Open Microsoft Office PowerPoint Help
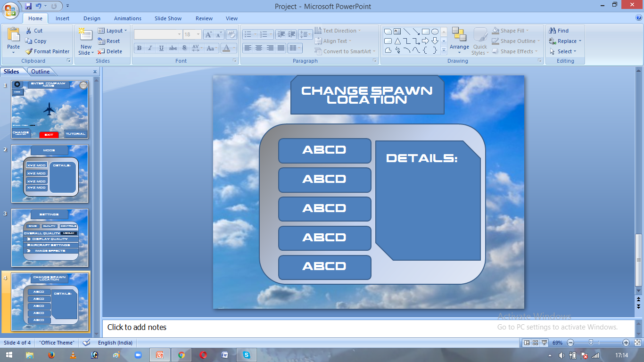644x362 pixels. tap(638, 18)
